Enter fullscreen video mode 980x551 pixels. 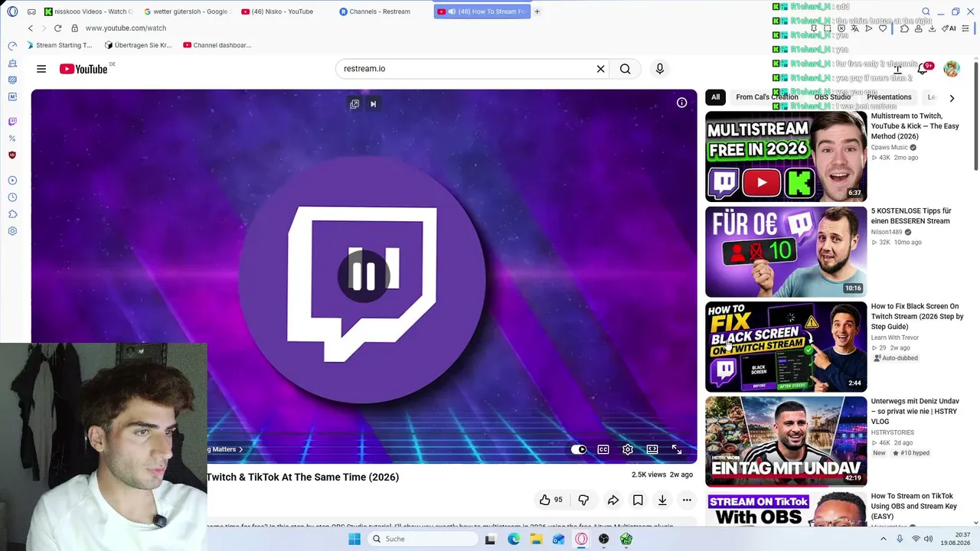pos(677,449)
